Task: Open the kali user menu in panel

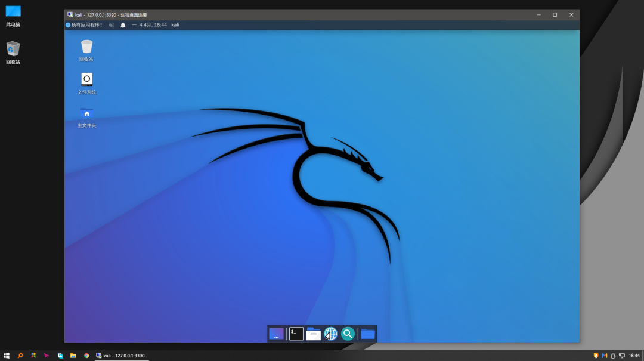Action: tap(175, 25)
